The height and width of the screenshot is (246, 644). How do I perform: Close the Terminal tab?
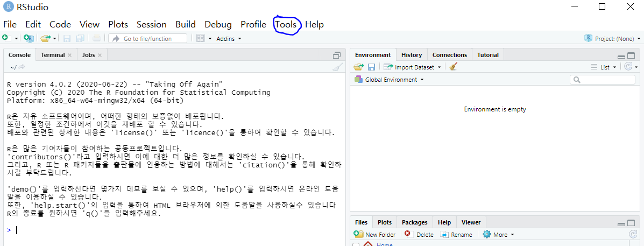tap(69, 55)
